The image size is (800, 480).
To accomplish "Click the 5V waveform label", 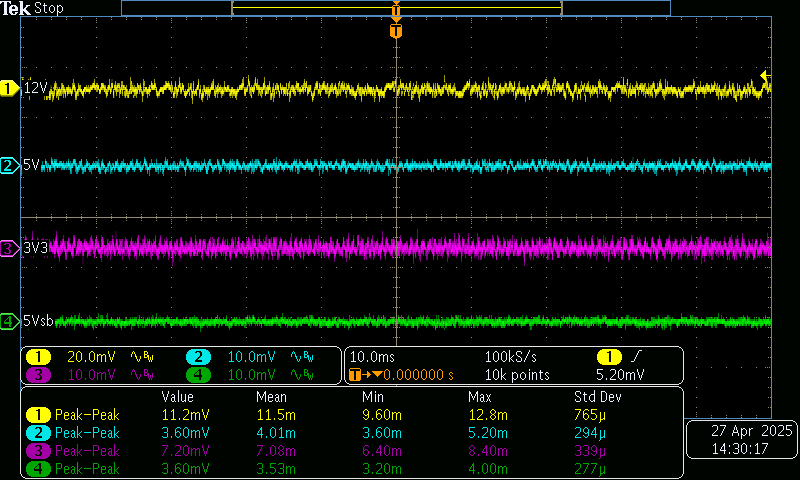I will [x=31, y=165].
